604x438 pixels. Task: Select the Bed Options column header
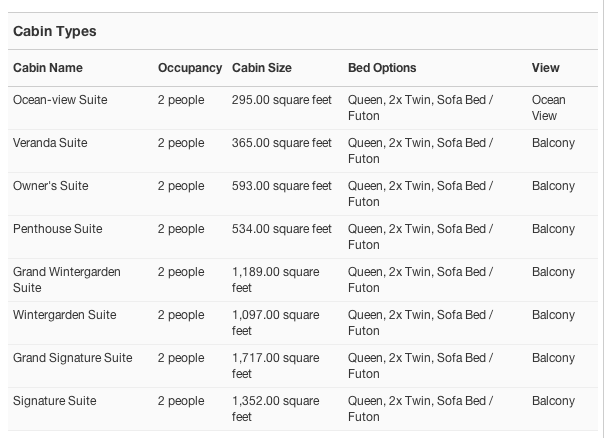(x=382, y=68)
